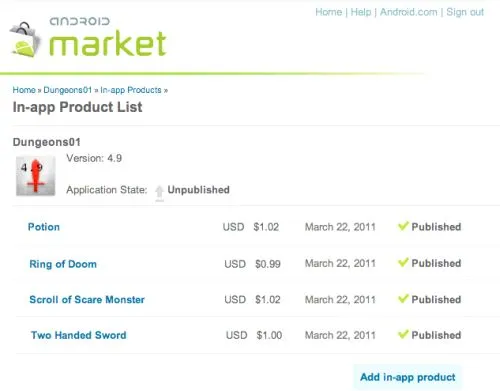Viewport: 500px width, 391px height.
Task: Click In-app Products in the breadcrumb
Action: coord(131,90)
